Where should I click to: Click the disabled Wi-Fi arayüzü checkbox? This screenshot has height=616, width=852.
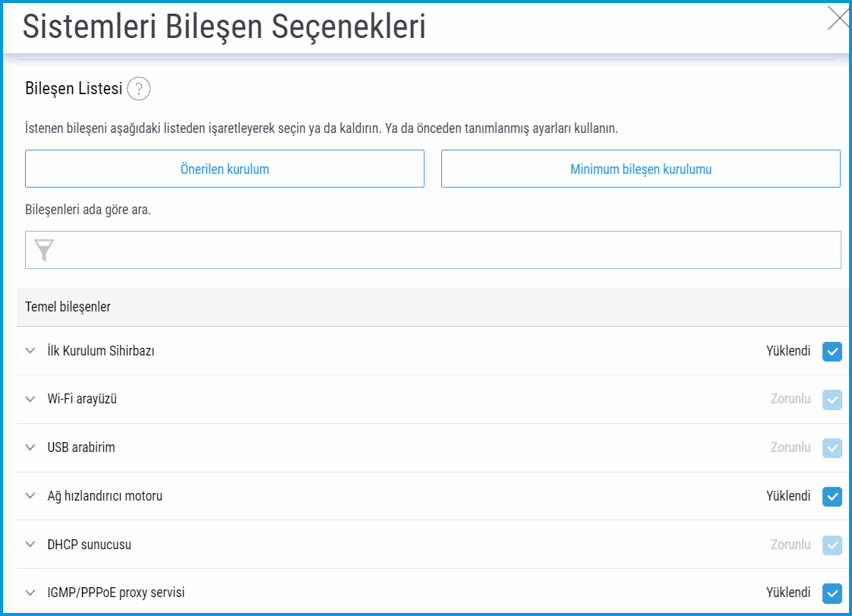click(x=832, y=399)
